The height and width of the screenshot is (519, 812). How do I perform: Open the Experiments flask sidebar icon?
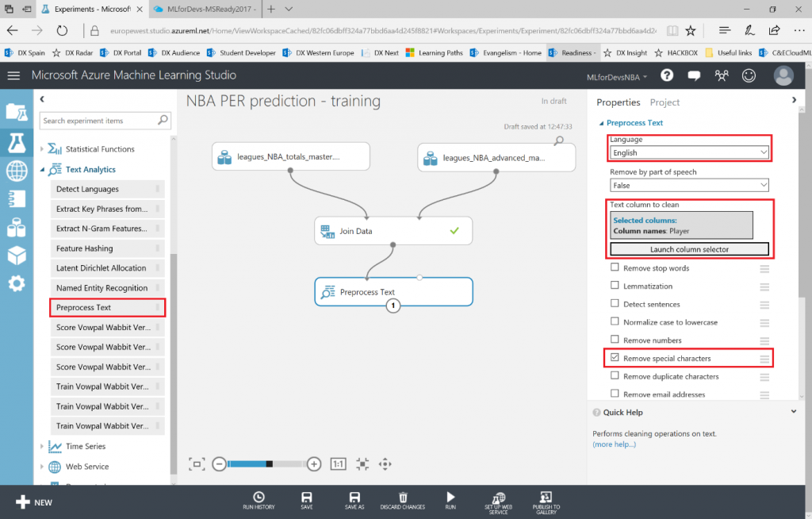pyautogui.click(x=17, y=142)
